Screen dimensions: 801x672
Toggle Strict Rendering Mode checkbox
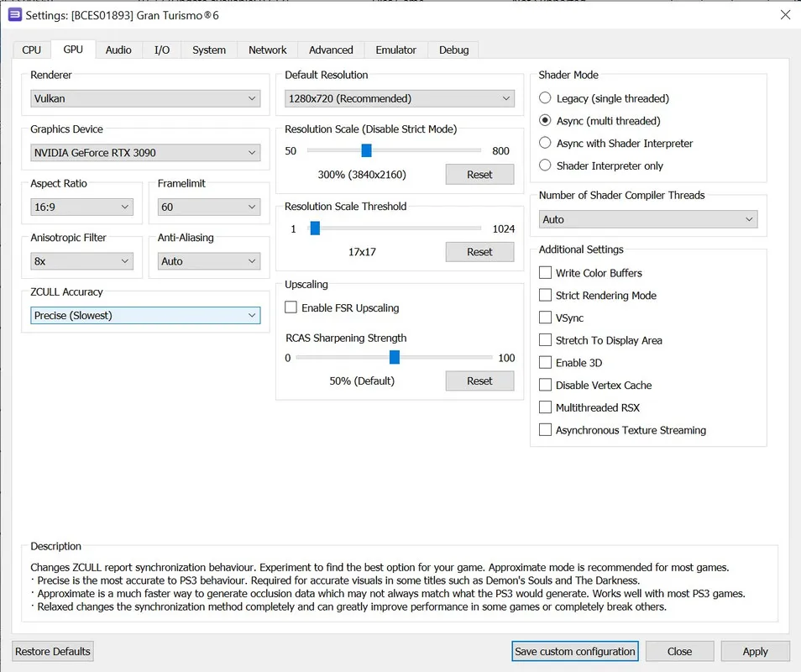coord(598,296)
